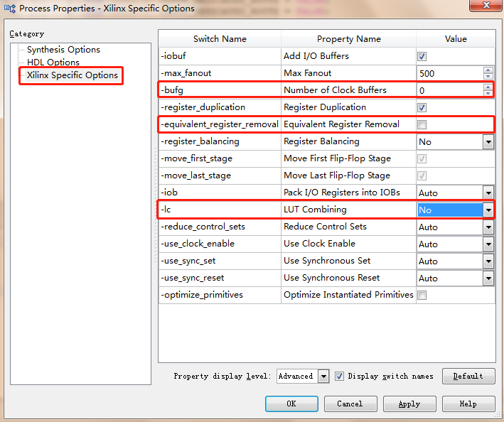Toggle Add I/O Buffers checkbox
Viewport: 504px width, 422px height.
(x=422, y=57)
